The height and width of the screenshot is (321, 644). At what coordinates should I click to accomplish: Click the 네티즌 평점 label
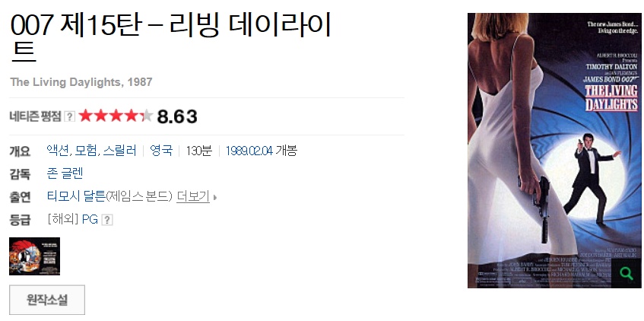coord(35,116)
